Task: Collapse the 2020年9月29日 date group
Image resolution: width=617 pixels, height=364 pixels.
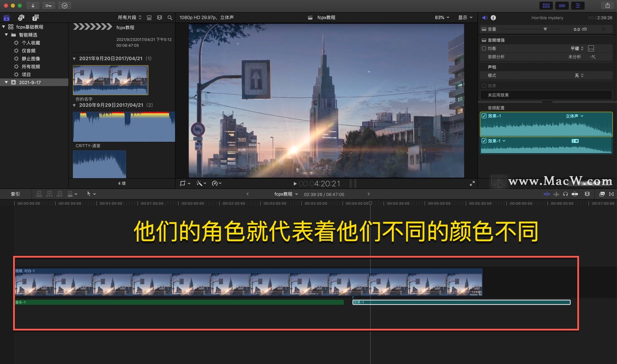Action: click(74, 105)
